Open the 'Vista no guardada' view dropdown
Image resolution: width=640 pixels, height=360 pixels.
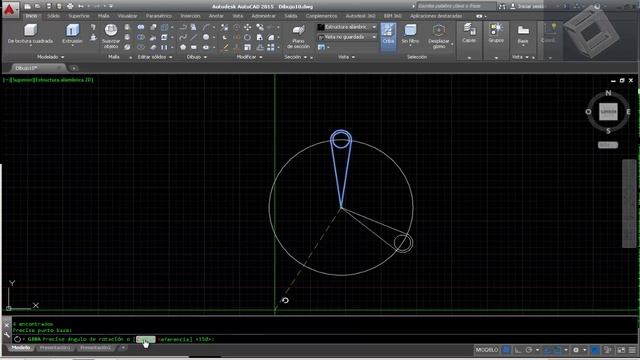pos(347,37)
